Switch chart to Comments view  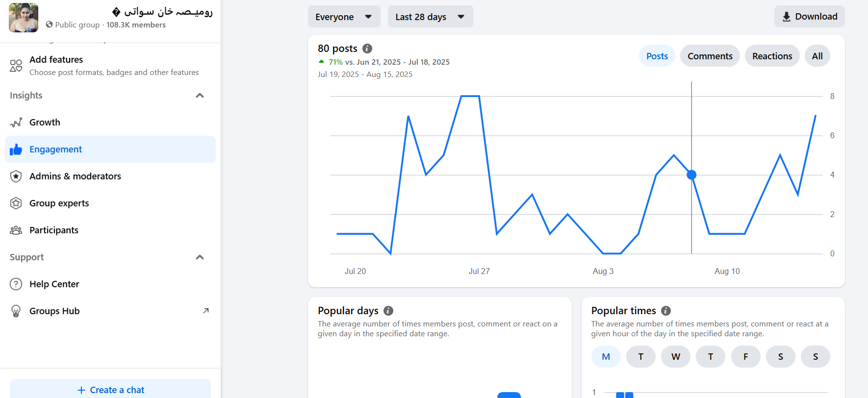click(x=710, y=56)
